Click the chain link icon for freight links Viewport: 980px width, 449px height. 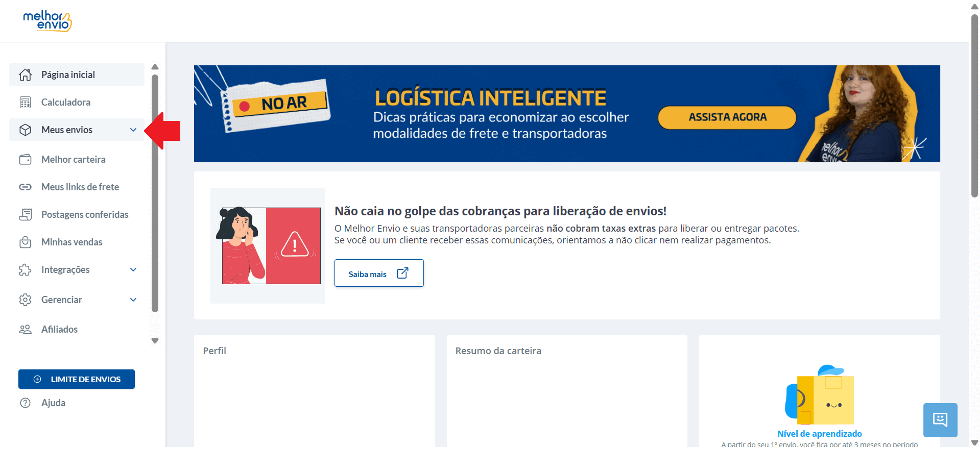point(25,187)
